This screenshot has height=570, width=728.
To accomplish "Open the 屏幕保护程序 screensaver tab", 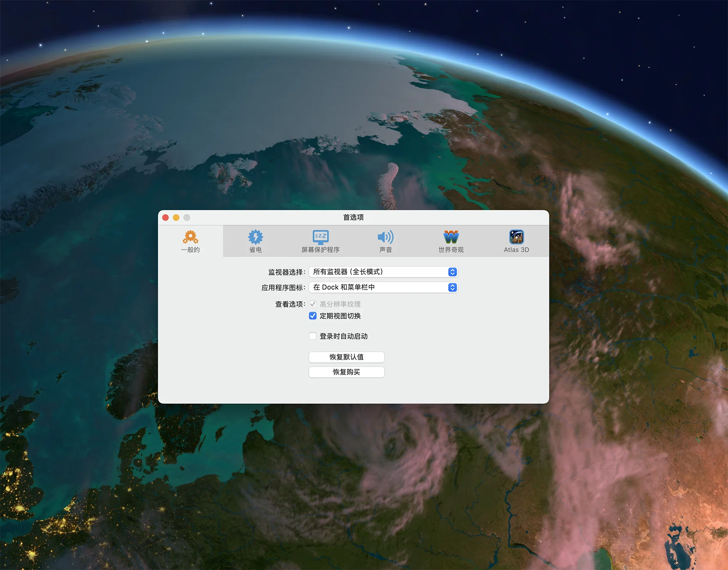I will click(x=321, y=241).
